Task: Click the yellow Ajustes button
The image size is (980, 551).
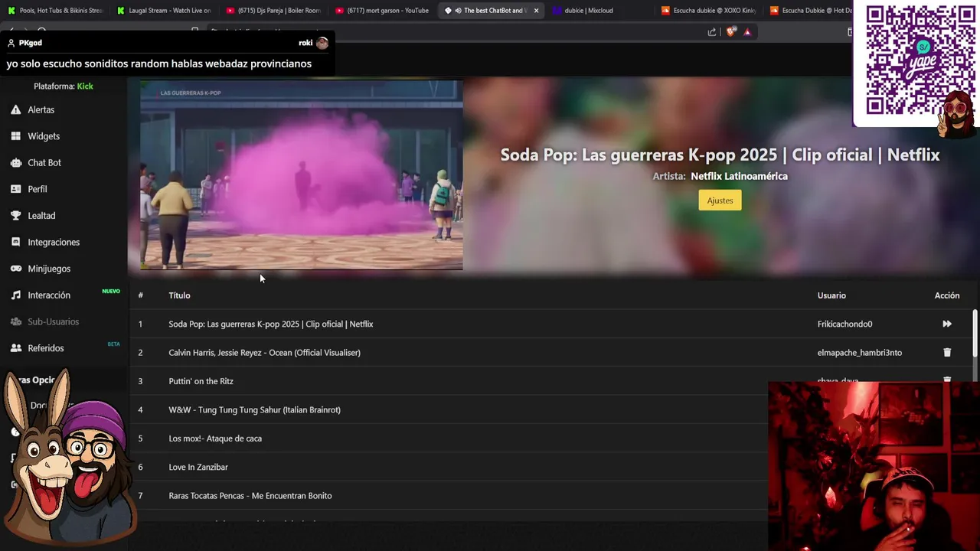Action: 720,201
